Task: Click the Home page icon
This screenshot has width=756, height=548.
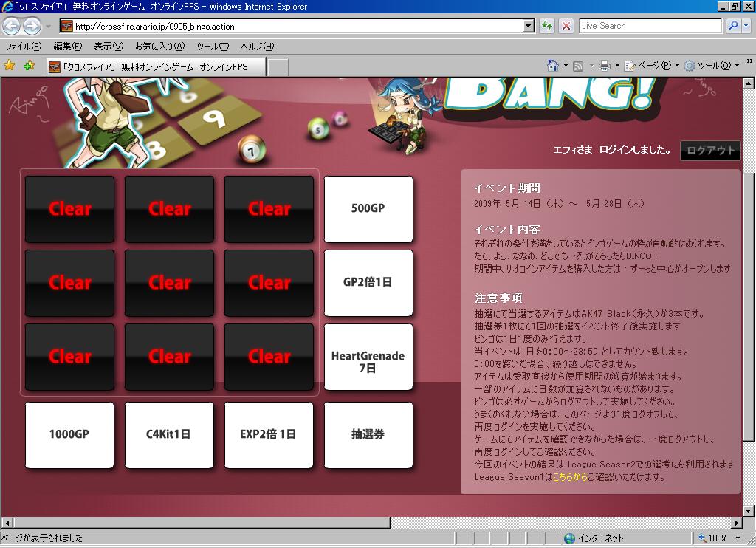Action: click(553, 66)
